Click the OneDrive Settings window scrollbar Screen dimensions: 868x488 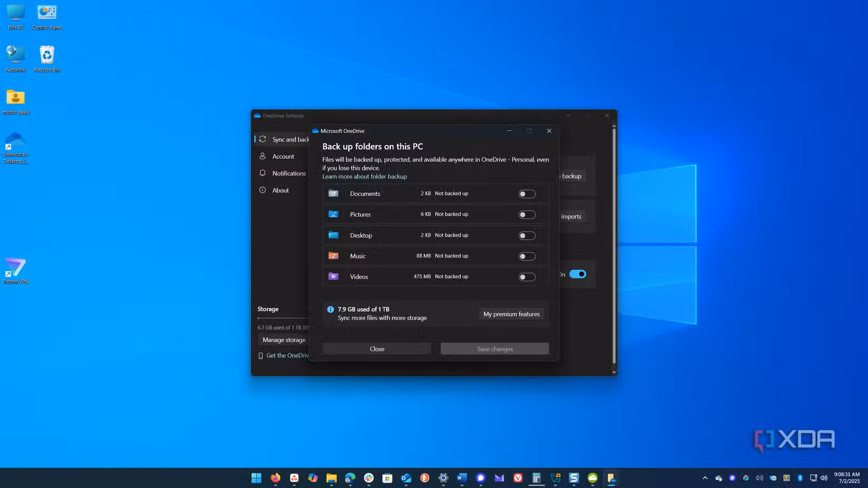click(614, 245)
